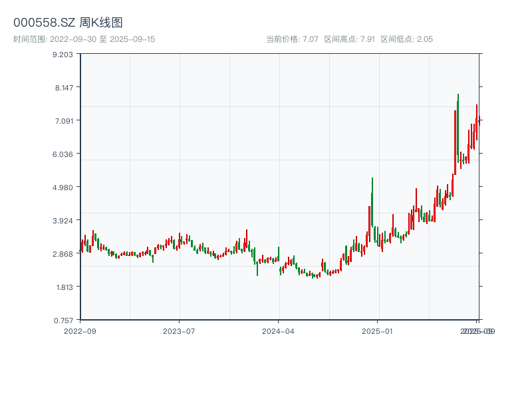Click y-axis label 4.980
The image size is (532, 399).
63,188
